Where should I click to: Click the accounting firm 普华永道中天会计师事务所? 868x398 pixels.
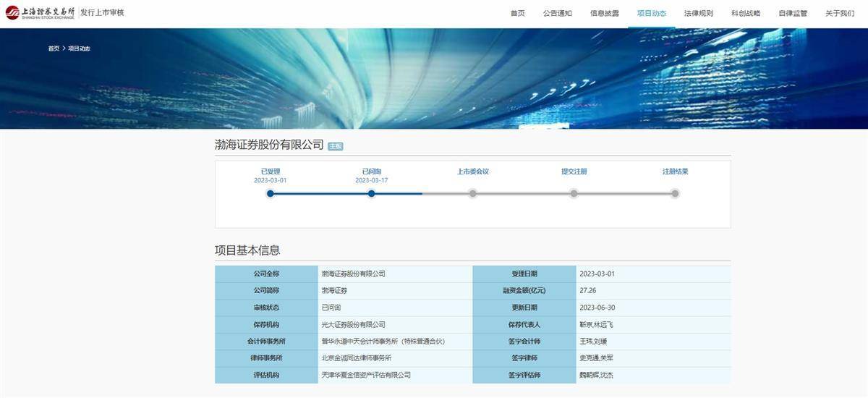click(383, 342)
